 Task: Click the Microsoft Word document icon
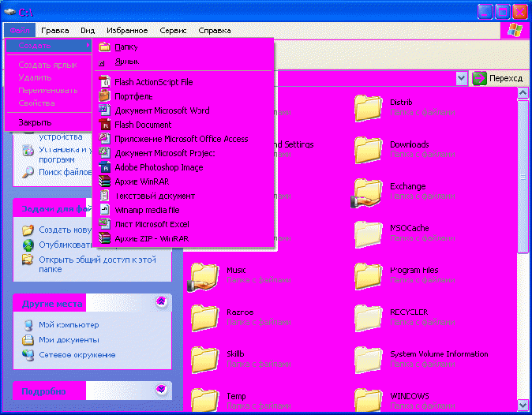tap(104, 110)
